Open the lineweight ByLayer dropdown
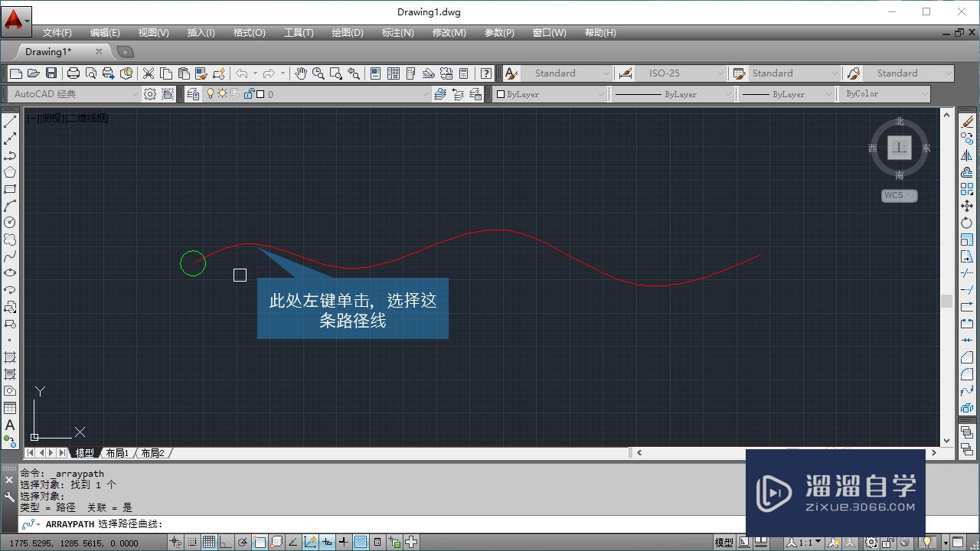Screen dimensions: 980x551 pos(786,94)
